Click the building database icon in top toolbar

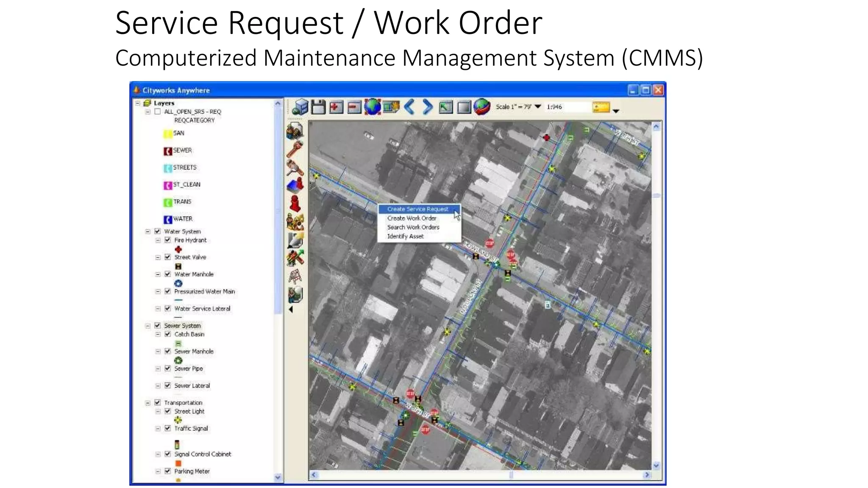point(300,107)
